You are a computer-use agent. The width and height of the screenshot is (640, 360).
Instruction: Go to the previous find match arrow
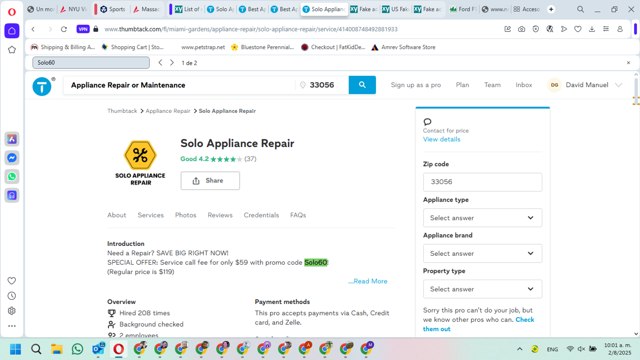coord(160,62)
